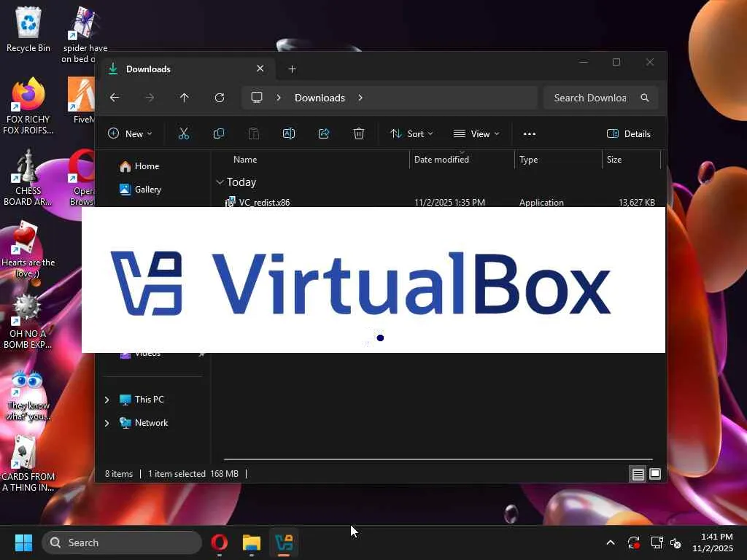This screenshot has width=747, height=560.
Task: Switch to details list view layout
Action: click(x=638, y=474)
